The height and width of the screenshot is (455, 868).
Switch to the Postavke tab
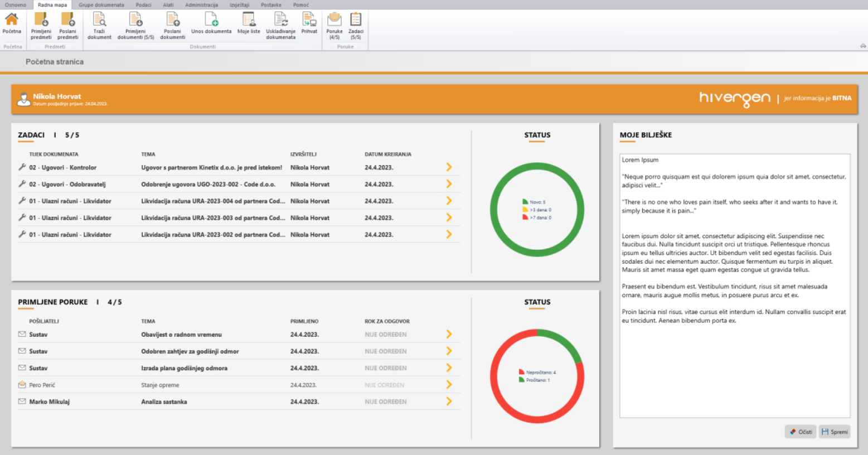click(271, 5)
